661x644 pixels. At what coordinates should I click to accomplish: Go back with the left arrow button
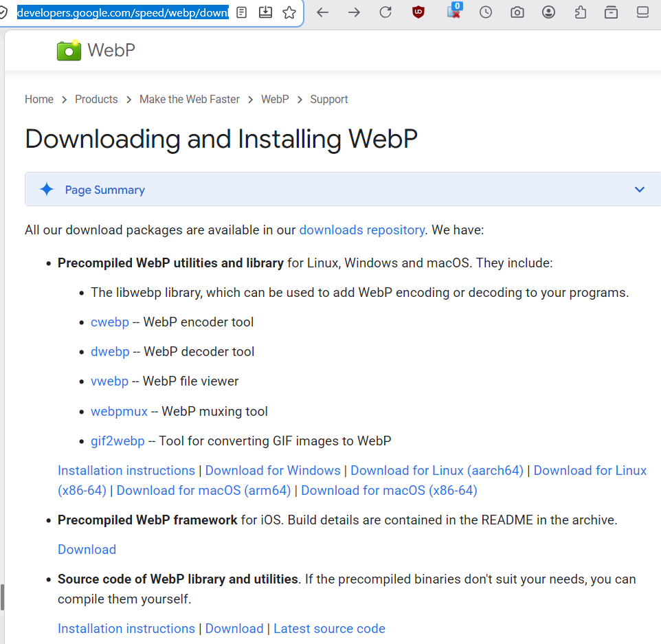tap(322, 12)
